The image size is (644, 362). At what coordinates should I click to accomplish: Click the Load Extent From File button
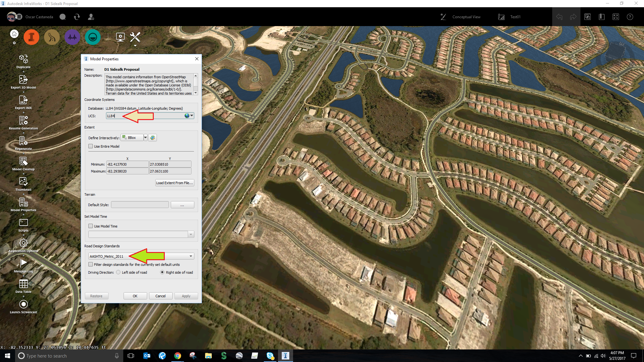pyautogui.click(x=174, y=183)
